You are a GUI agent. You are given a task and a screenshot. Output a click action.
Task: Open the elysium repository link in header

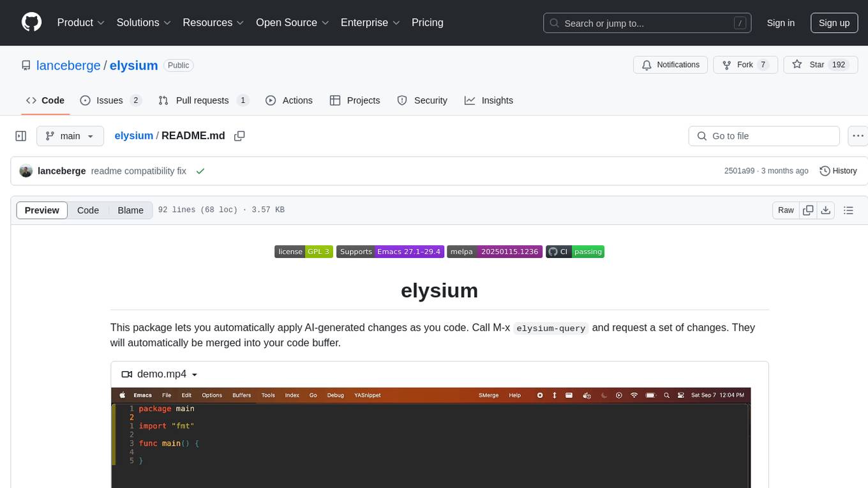click(133, 65)
